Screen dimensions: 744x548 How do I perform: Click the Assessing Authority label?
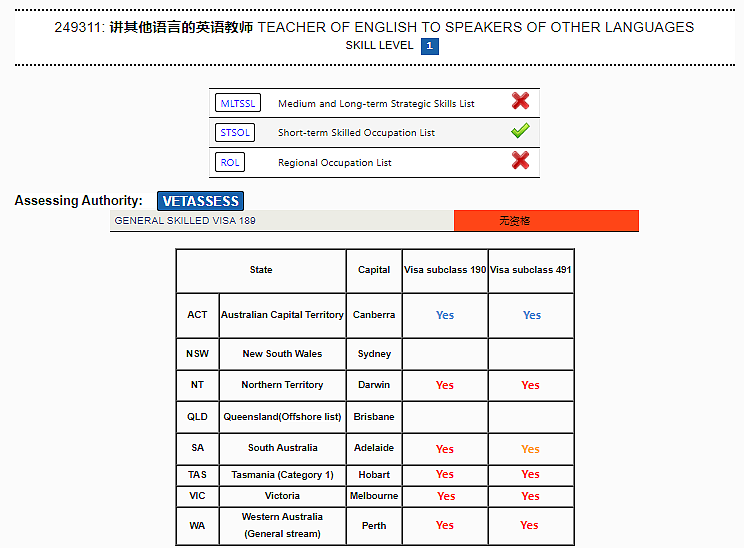pyautogui.click(x=78, y=201)
